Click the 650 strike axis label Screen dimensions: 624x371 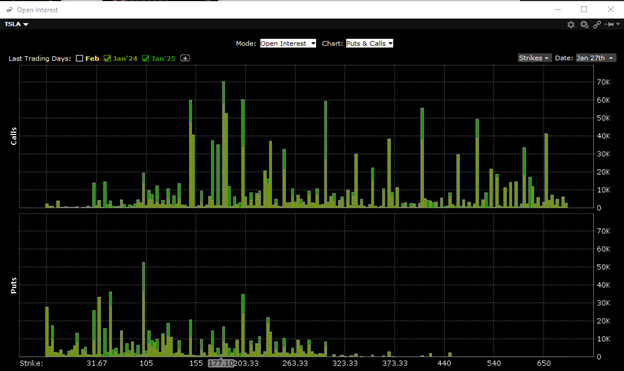pyautogui.click(x=544, y=363)
